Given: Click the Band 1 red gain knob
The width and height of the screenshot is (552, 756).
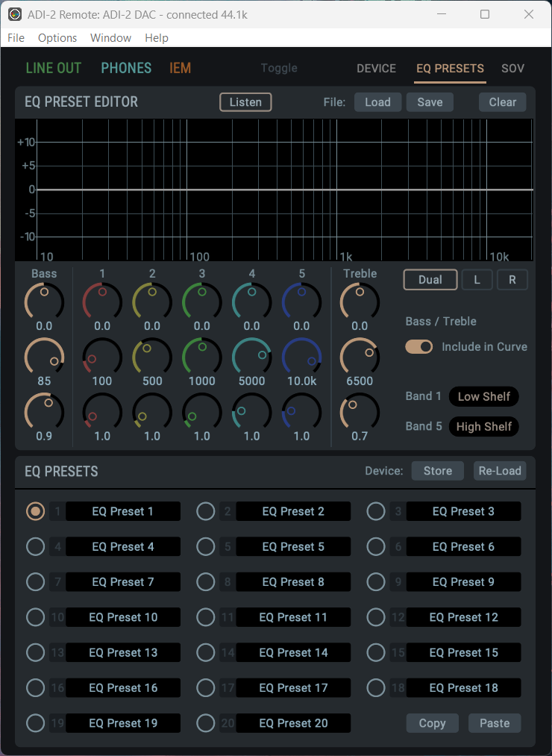Looking at the screenshot, I should pos(102,302).
